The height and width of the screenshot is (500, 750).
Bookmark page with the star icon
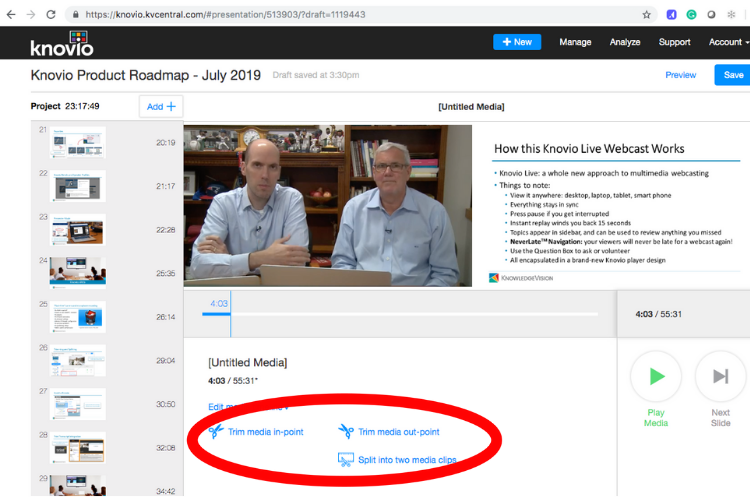point(647,14)
